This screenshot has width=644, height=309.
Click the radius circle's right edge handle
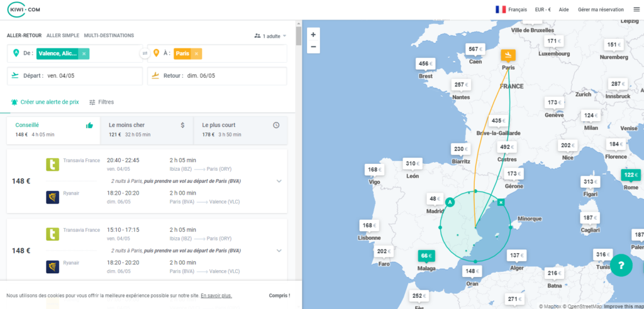(x=511, y=227)
